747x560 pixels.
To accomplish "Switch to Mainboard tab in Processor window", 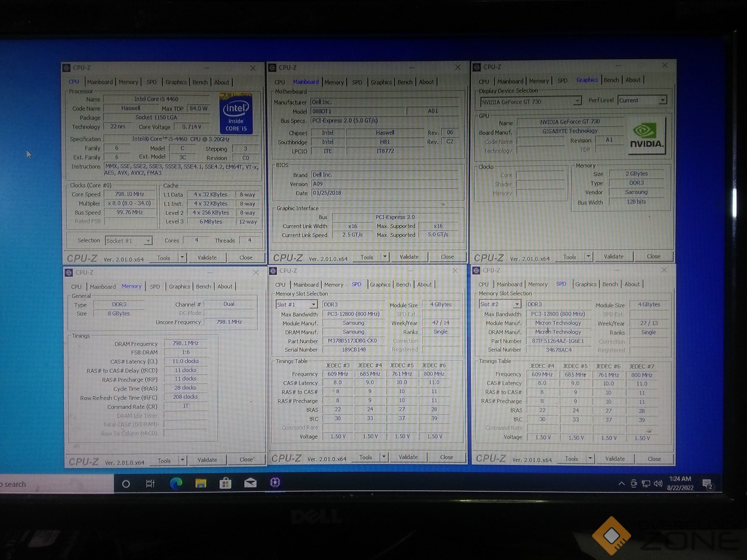I will pyautogui.click(x=100, y=82).
